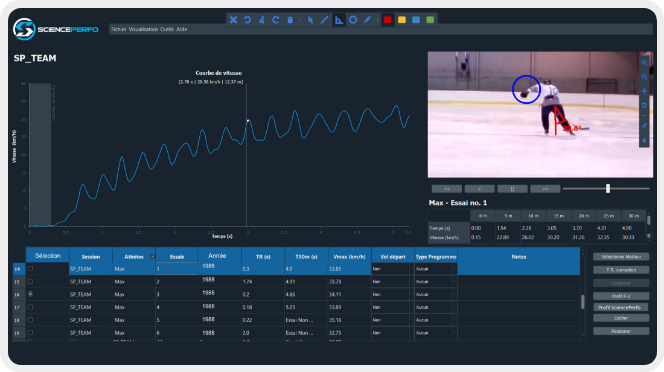
Task: Click the Profil SciencePerfo button
Action: click(x=621, y=307)
